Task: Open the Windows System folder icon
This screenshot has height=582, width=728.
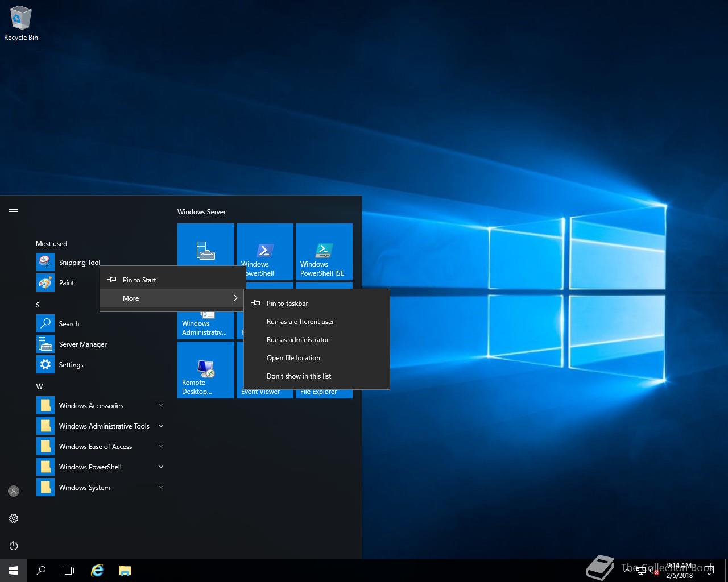Action: click(45, 487)
